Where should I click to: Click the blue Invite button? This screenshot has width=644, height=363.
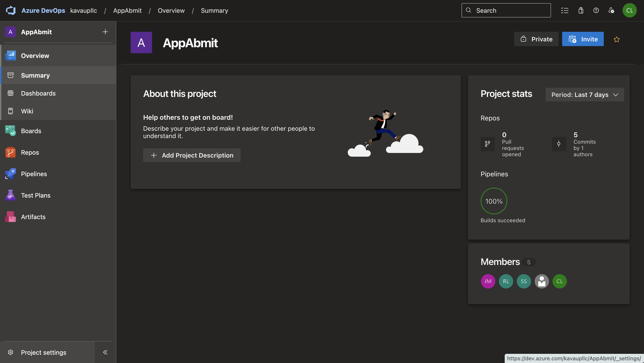(x=583, y=39)
